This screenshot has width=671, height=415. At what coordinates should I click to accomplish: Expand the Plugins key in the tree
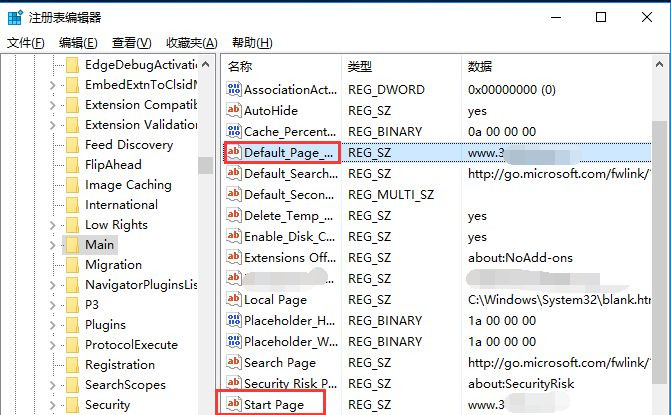tap(56, 325)
